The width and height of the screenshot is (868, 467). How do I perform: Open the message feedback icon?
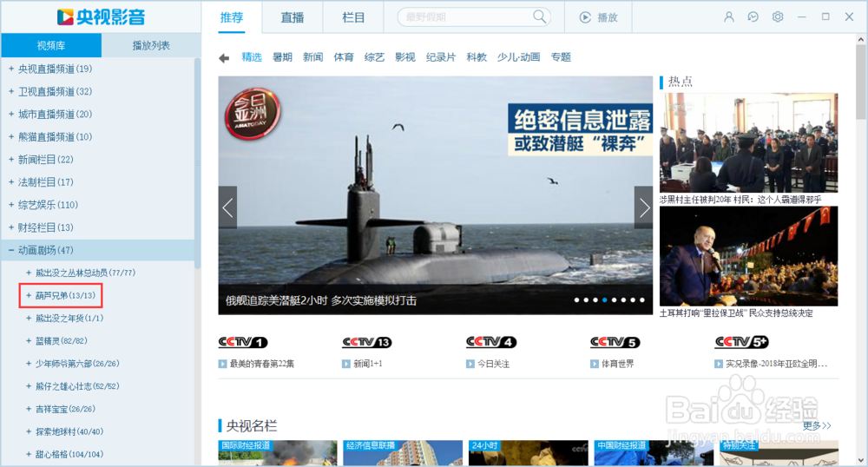tap(753, 17)
